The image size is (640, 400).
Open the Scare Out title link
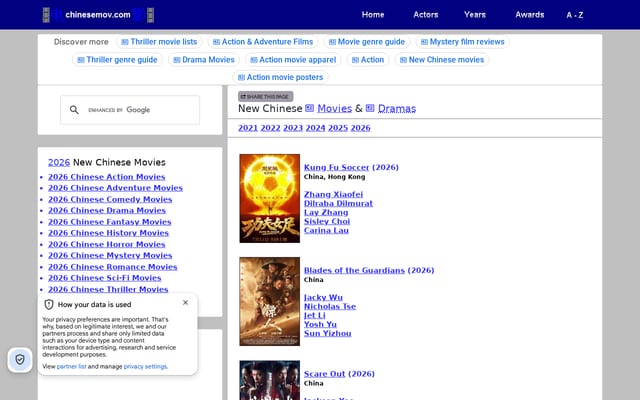[x=324, y=374]
